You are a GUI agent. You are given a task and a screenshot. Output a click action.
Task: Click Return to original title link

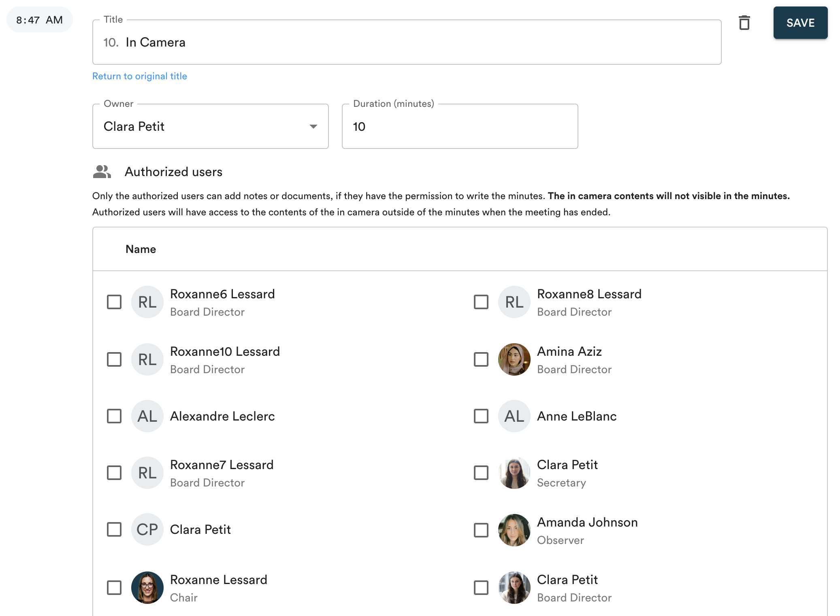[x=140, y=76]
